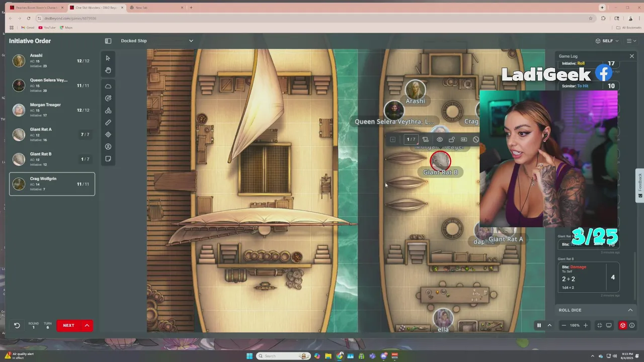Open Feedback side tab
The width and height of the screenshot is (644, 362).
point(640,185)
